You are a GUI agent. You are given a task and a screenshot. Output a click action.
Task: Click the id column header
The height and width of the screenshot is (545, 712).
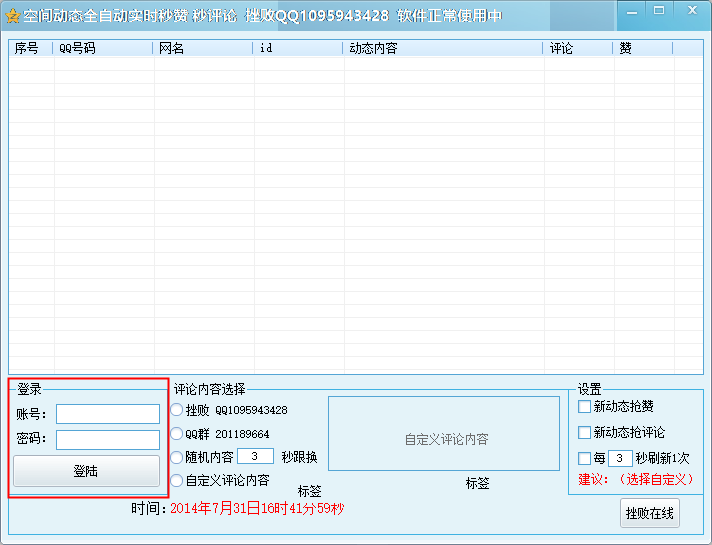298,48
